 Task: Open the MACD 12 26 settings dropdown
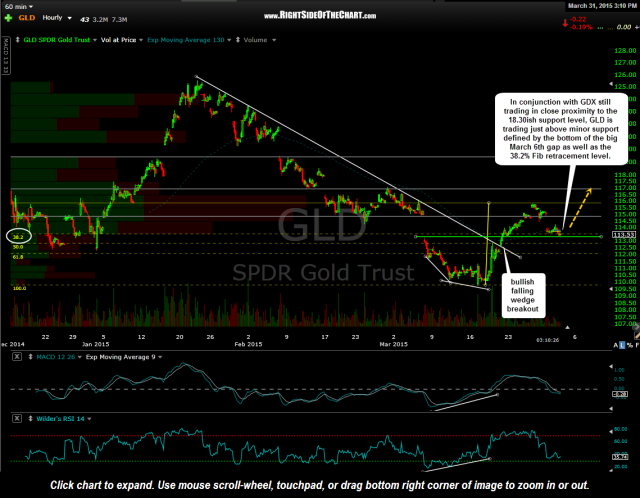79,357
